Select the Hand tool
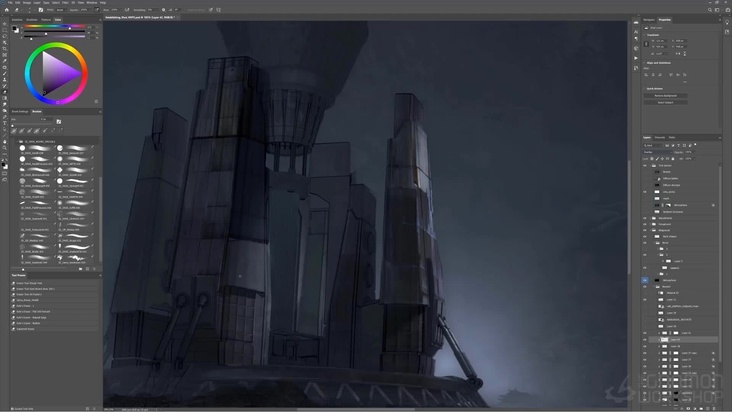The height and width of the screenshot is (412, 732). [5, 142]
